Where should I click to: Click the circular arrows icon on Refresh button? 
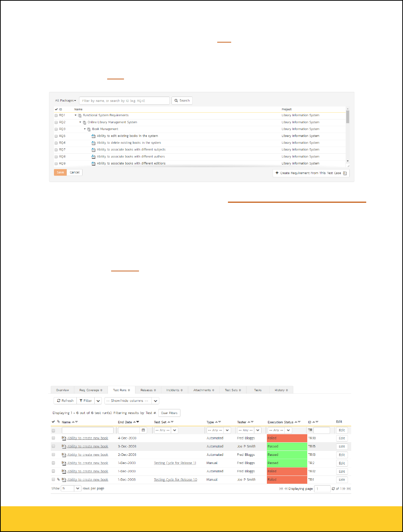[59, 401]
